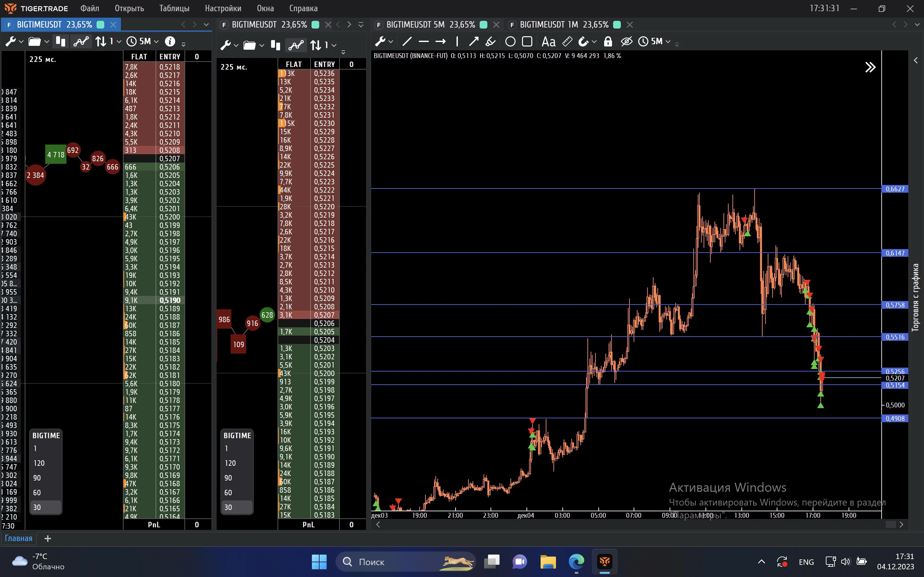Select the horizontal line drawing tool
This screenshot has width=924, height=577.
click(424, 41)
